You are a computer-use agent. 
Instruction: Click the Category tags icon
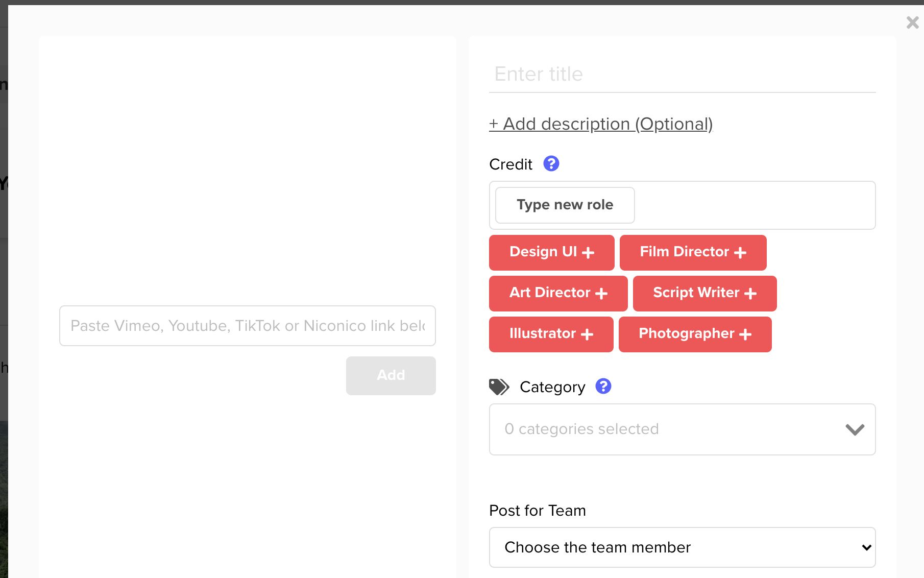click(x=499, y=387)
